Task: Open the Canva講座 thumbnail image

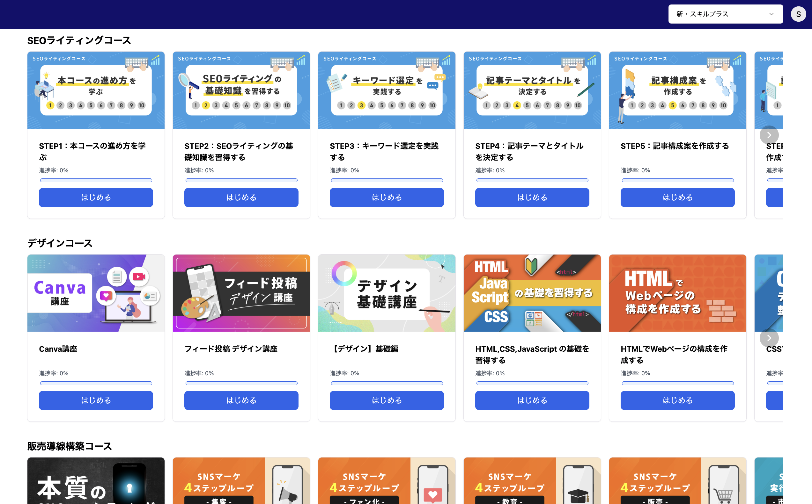Action: 96,293
